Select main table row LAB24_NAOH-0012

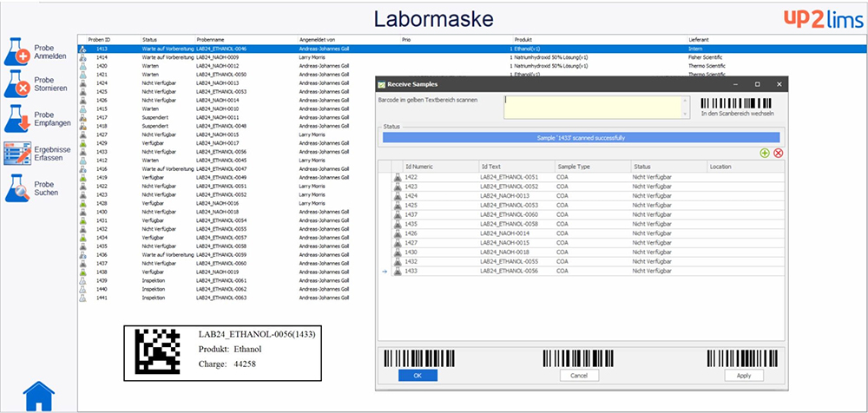(x=470, y=66)
